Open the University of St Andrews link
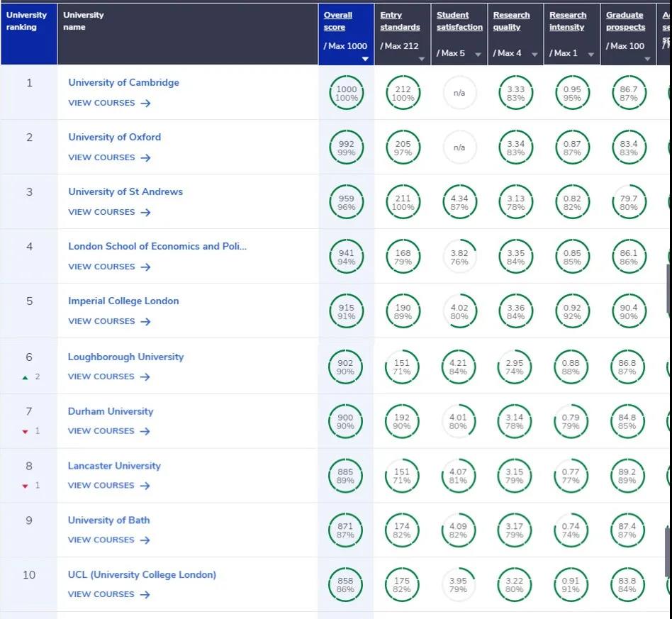Screen dimensions: 672x619 click(125, 191)
